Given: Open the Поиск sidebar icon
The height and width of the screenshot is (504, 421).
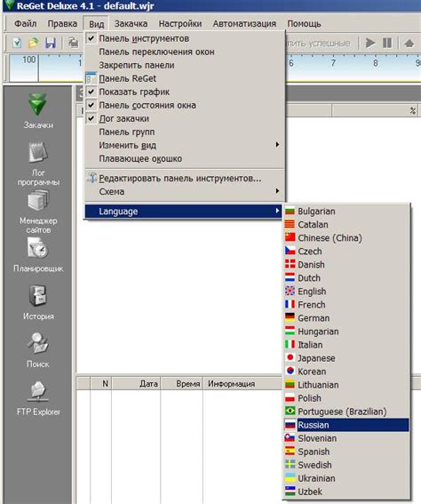Looking at the screenshot, I should [x=38, y=350].
